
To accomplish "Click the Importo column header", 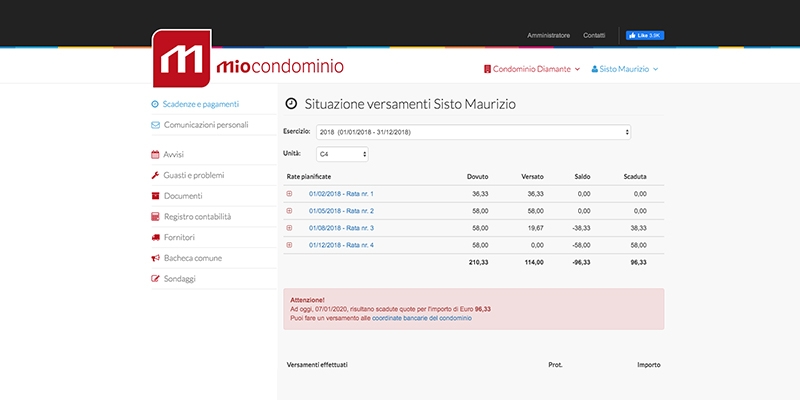I will [x=648, y=365].
